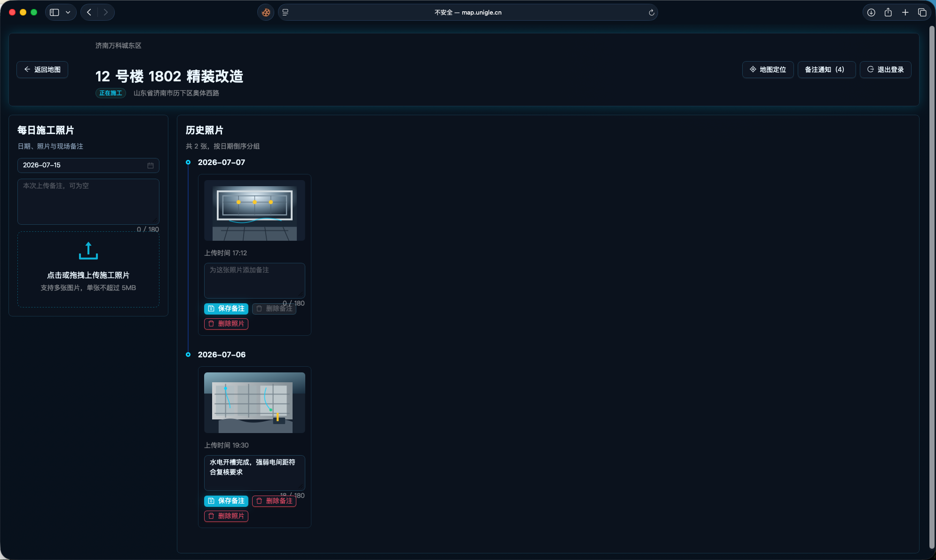Open the 2026-07-15 date picker field
The image size is (936, 560).
(x=88, y=166)
